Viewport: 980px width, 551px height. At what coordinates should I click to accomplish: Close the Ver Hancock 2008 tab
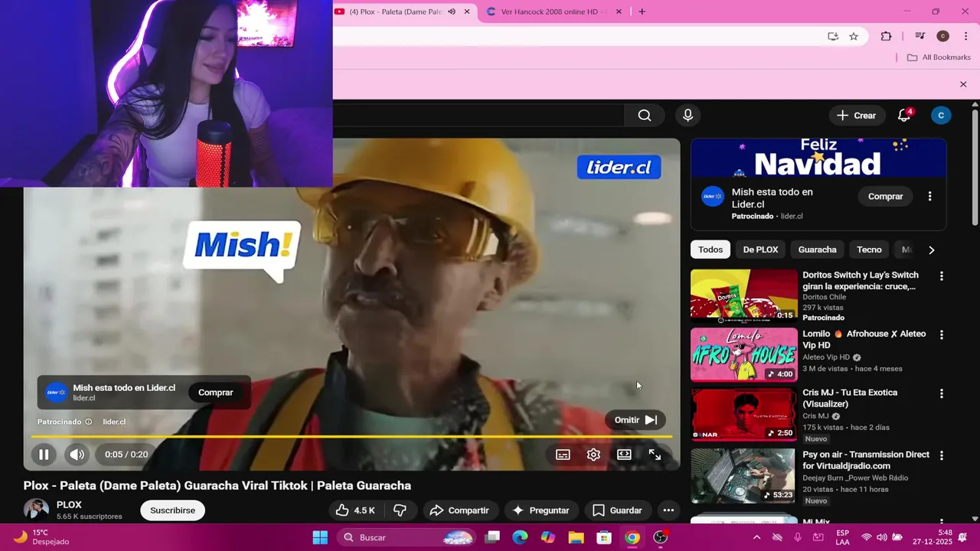(x=619, y=11)
